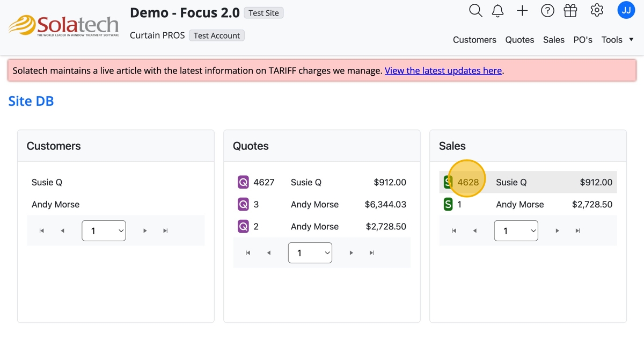This screenshot has height=360, width=644.
Task: Go to Customers in top navigation
Action: tap(474, 40)
